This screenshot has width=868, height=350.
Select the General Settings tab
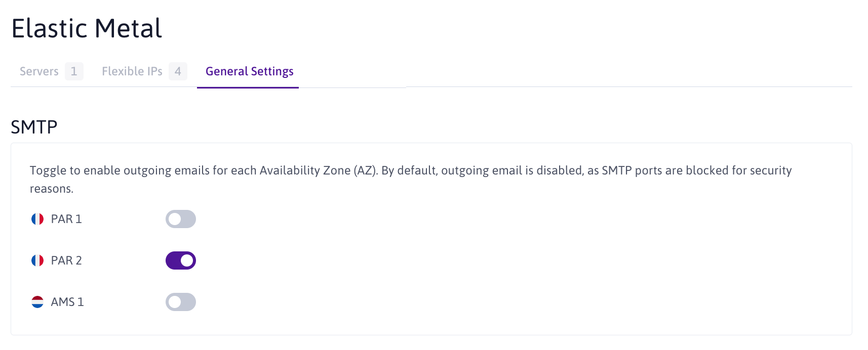[249, 71]
